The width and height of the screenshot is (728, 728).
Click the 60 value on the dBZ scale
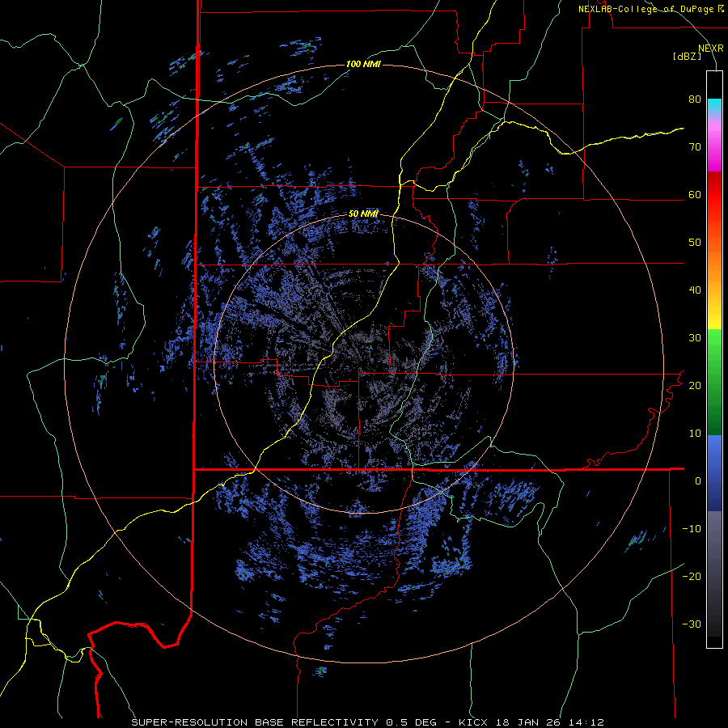click(695, 195)
